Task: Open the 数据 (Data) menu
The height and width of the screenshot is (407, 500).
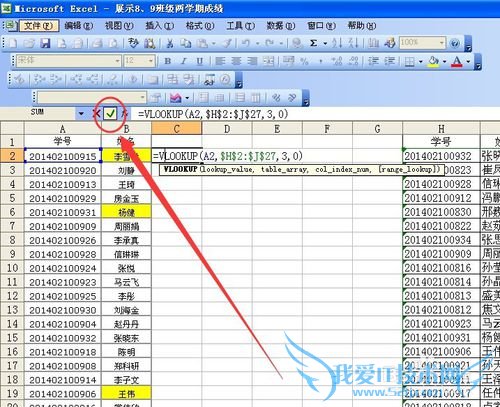Action: pos(281,26)
